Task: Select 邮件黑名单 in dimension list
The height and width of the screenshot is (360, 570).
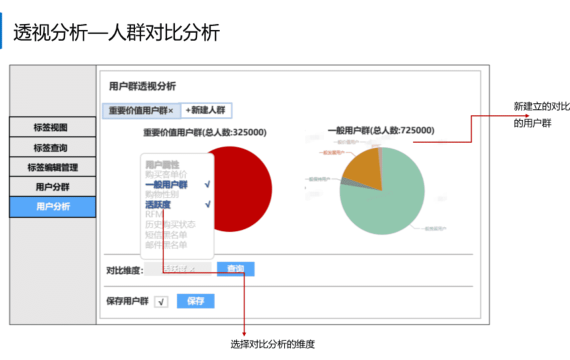Action: click(x=166, y=245)
